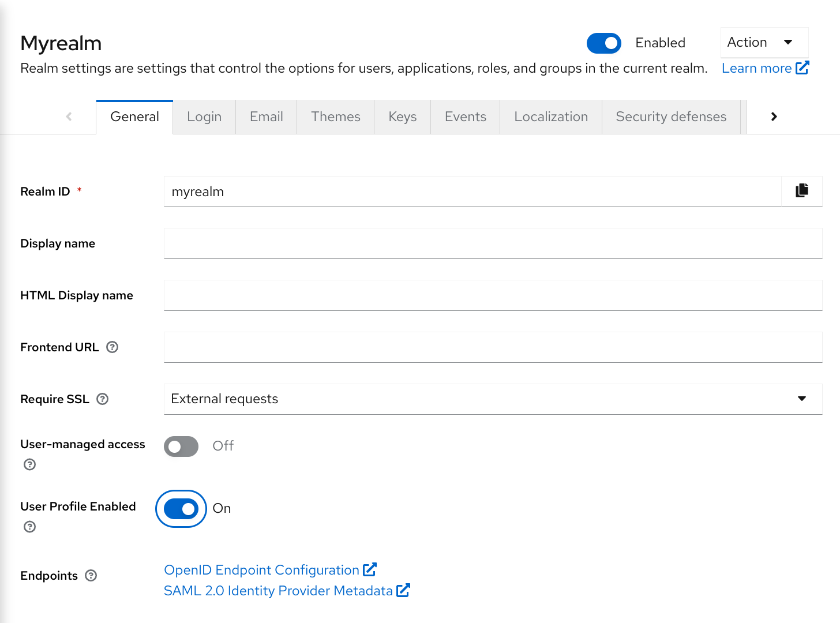Open the Security defenses tab
This screenshot has width=840, height=623.
click(x=671, y=117)
